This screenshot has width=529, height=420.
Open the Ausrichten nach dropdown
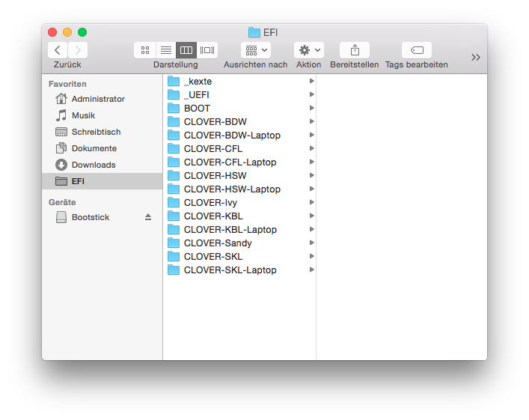pyautogui.click(x=256, y=50)
